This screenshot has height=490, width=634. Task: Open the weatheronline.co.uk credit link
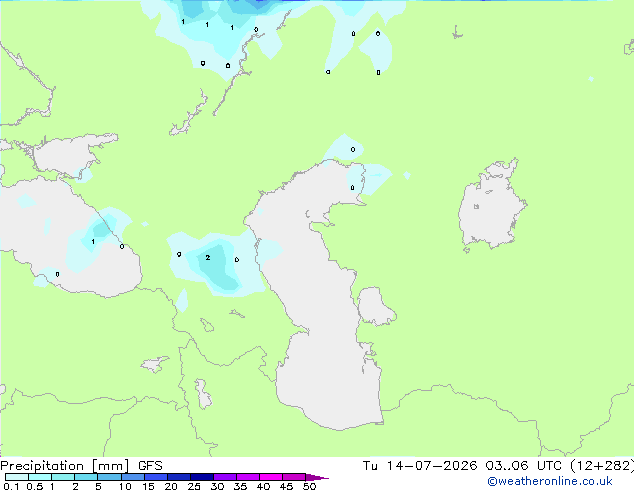click(550, 481)
